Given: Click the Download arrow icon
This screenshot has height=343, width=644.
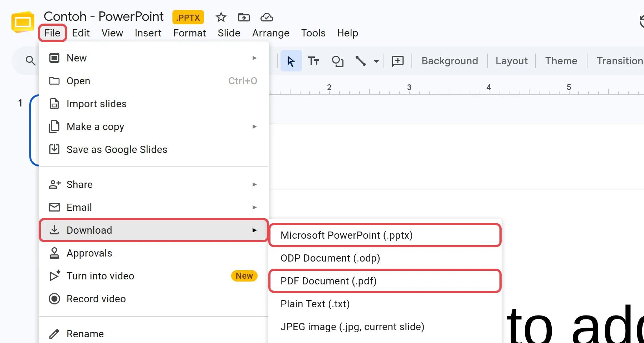Looking at the screenshot, I should coord(54,230).
